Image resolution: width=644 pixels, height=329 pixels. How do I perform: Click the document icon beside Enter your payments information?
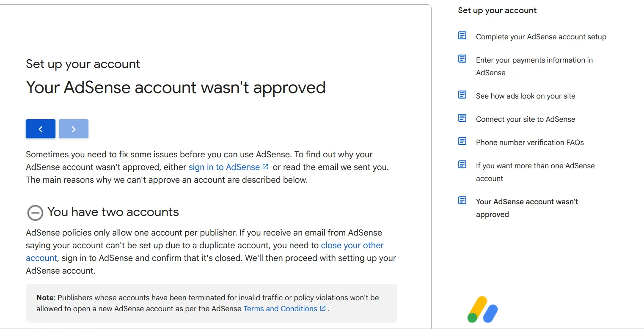[462, 59]
